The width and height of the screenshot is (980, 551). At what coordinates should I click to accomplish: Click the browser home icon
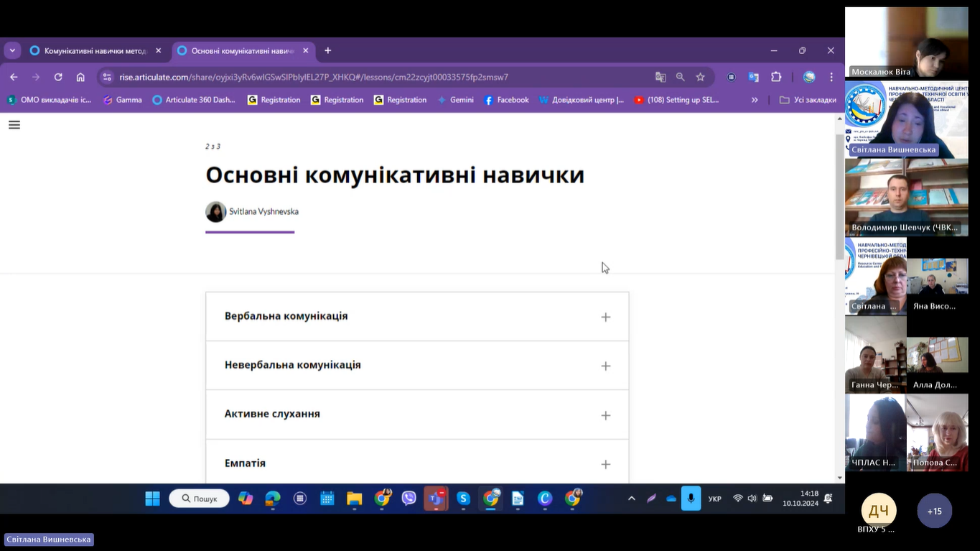coord(80,77)
